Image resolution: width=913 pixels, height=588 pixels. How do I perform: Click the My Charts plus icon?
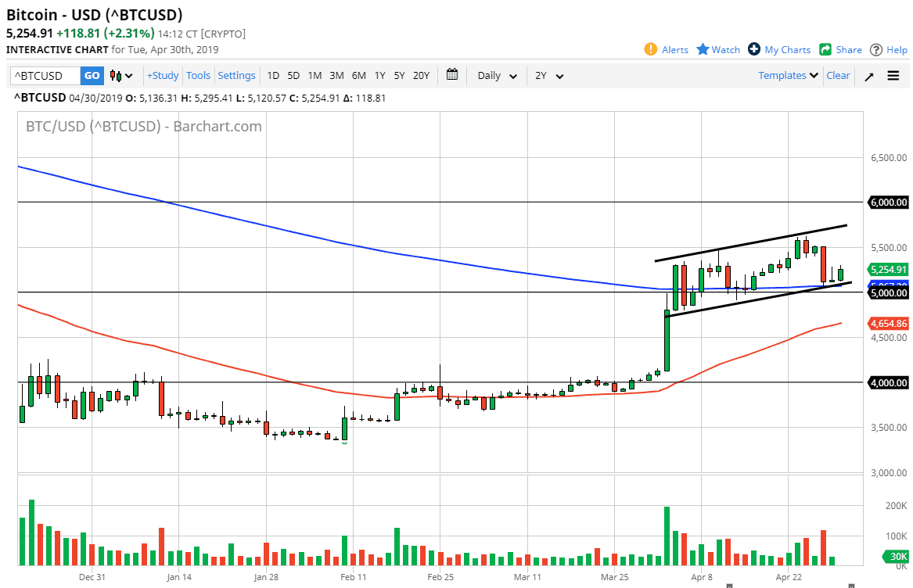tap(753, 48)
